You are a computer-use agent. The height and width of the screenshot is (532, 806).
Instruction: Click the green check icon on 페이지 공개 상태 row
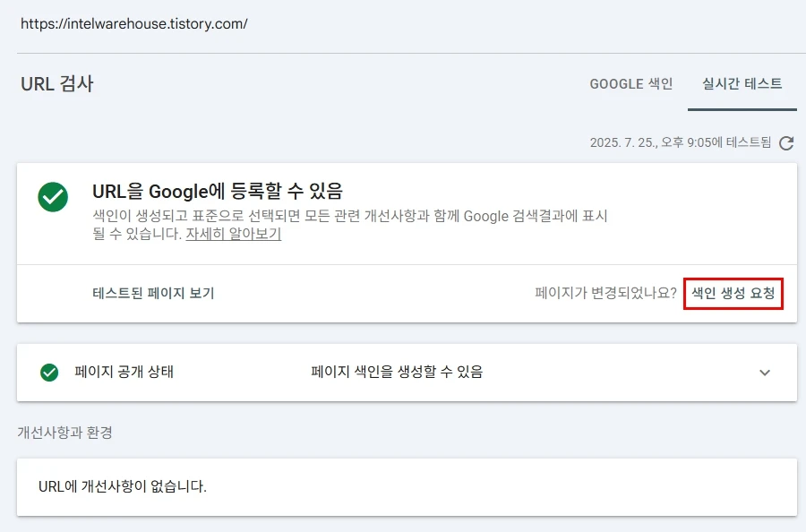pos(48,373)
